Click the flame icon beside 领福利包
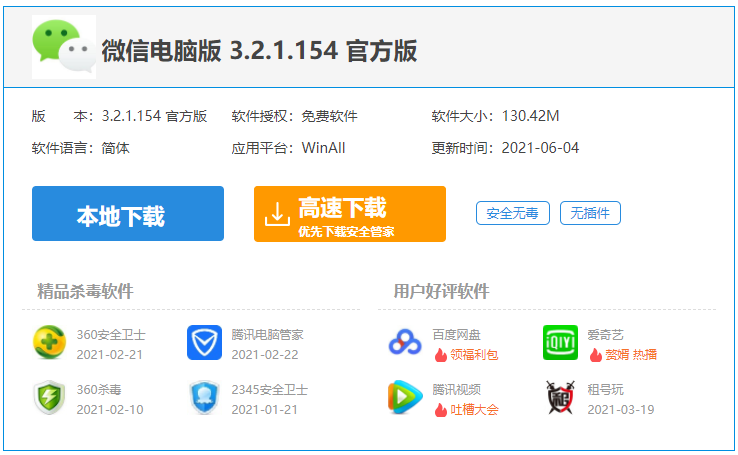Screen dimensions: 738x455 click(441, 355)
